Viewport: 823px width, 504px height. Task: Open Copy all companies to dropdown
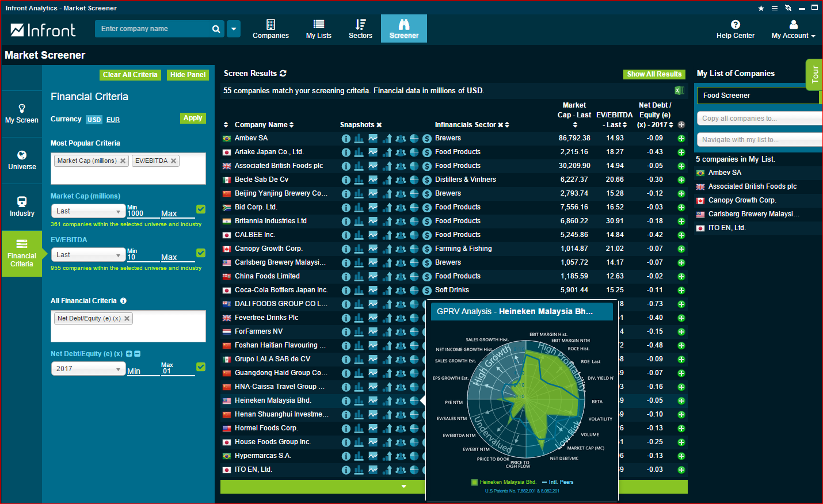pos(760,119)
